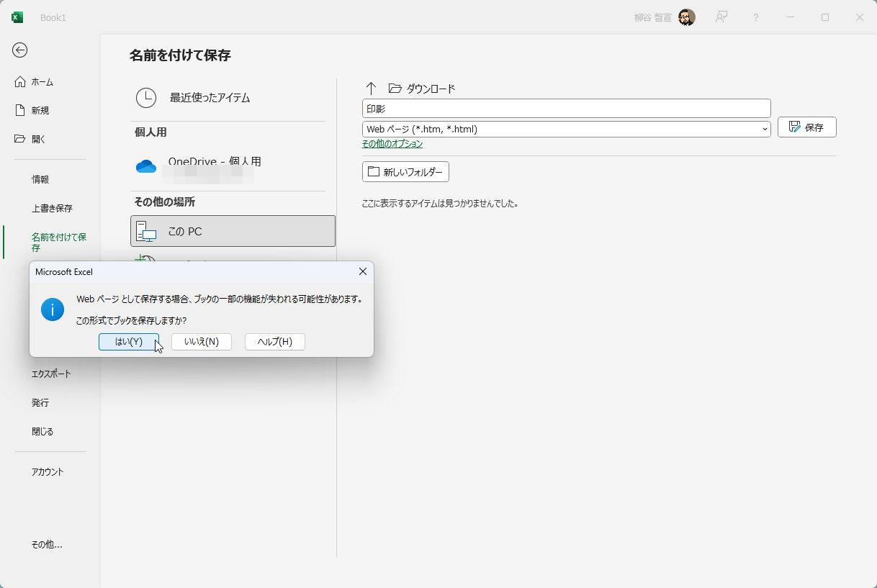This screenshot has width=877, height=588.
Task: Decline saving with いいえ(N)
Action: 202,342
